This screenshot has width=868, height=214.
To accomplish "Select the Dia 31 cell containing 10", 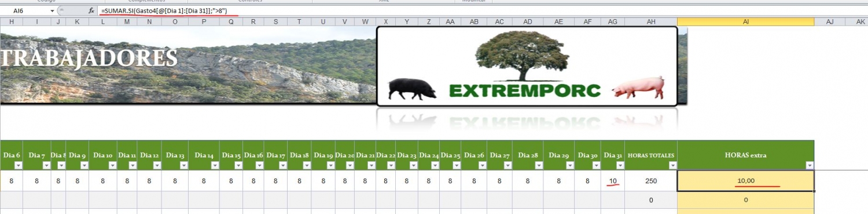I will (613, 181).
